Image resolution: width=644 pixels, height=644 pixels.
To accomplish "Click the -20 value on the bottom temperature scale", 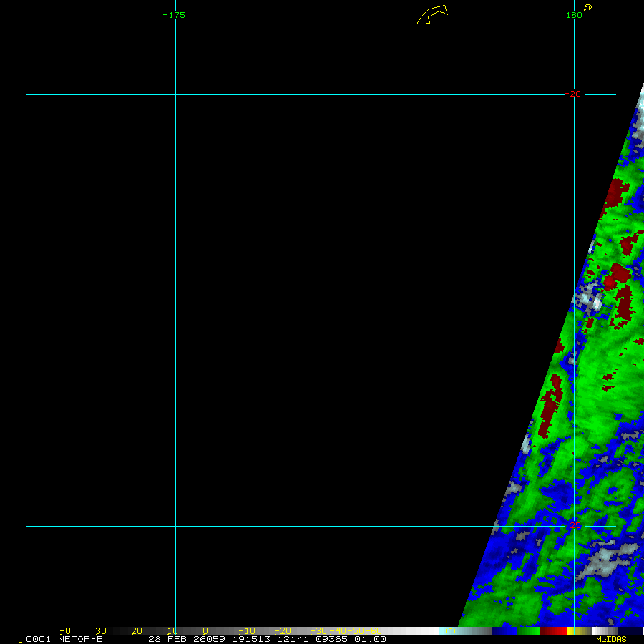I will 283,631.
